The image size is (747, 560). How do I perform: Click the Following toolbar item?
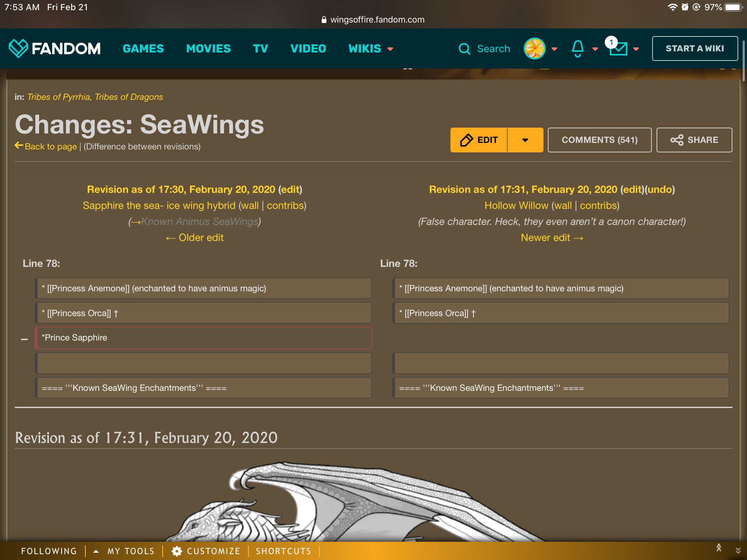pos(49,551)
